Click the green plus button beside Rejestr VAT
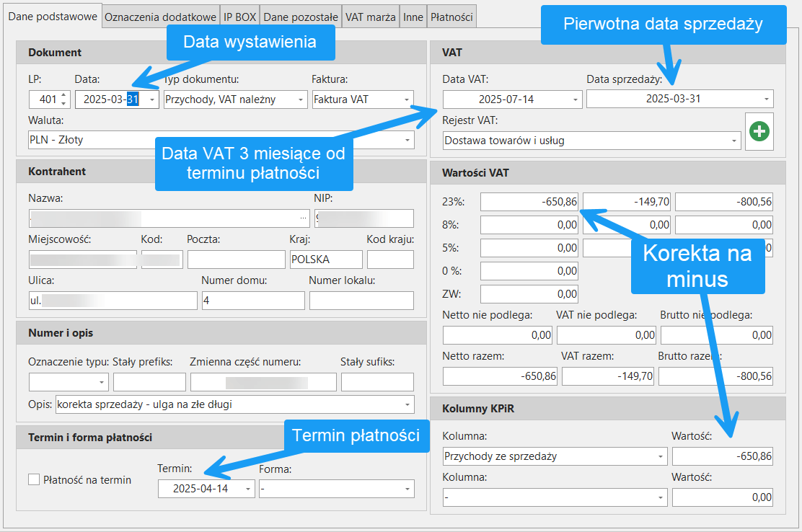 coord(759,131)
